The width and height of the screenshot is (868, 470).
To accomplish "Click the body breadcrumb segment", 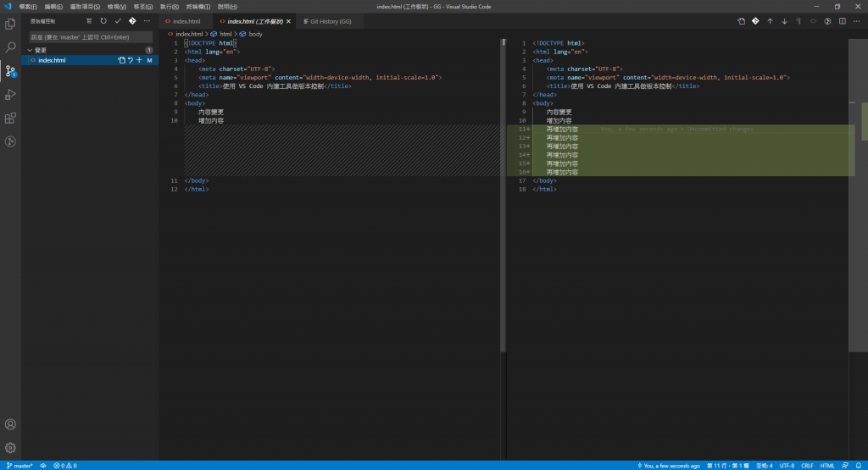I will tap(255, 34).
